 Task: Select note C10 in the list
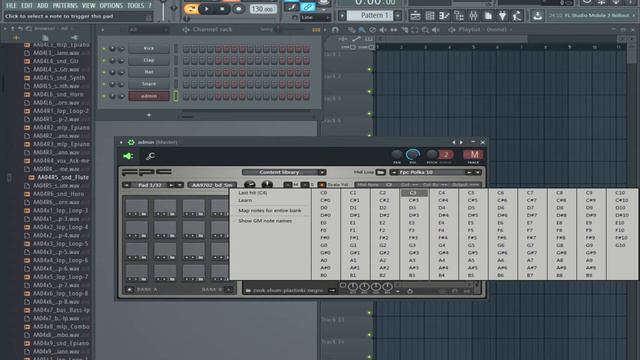(x=620, y=193)
